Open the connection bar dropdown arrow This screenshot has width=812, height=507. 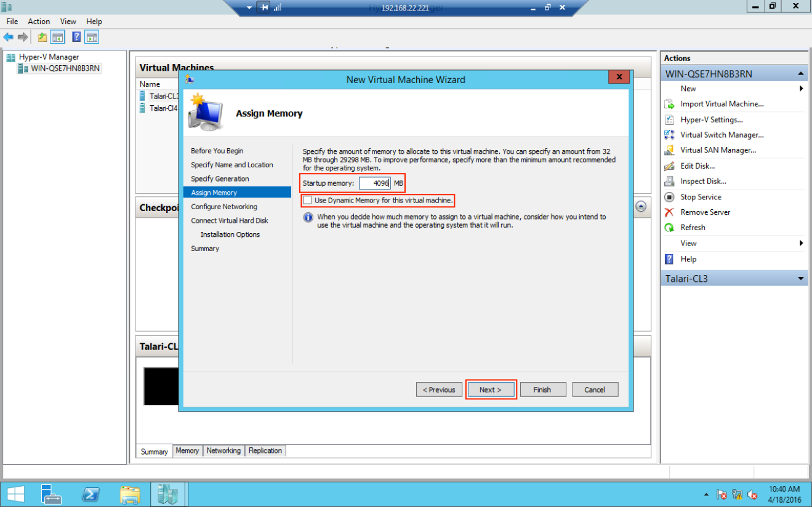(x=249, y=7)
